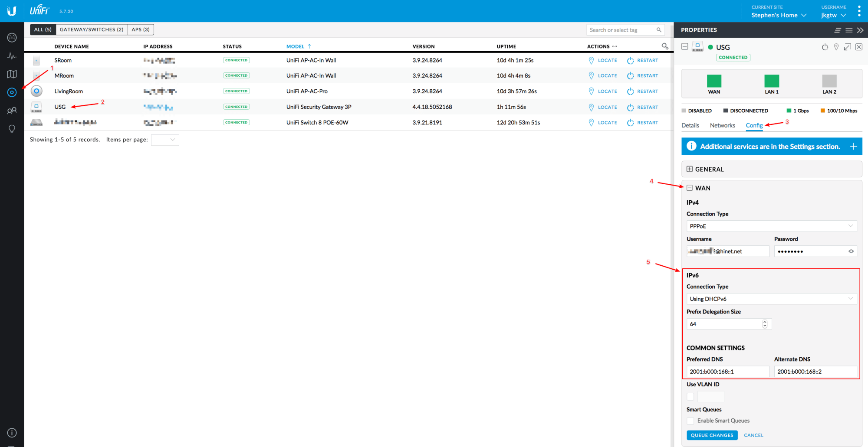Click QUEUE CHANGES button

point(712,435)
